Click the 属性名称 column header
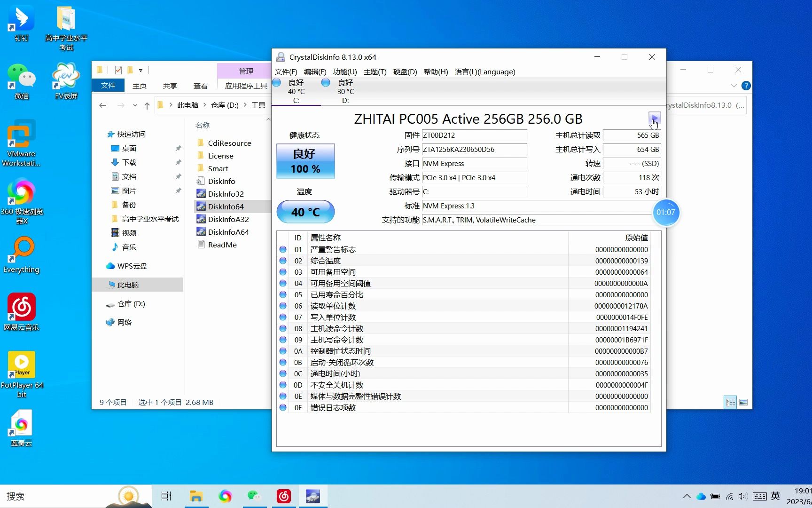 point(437,238)
